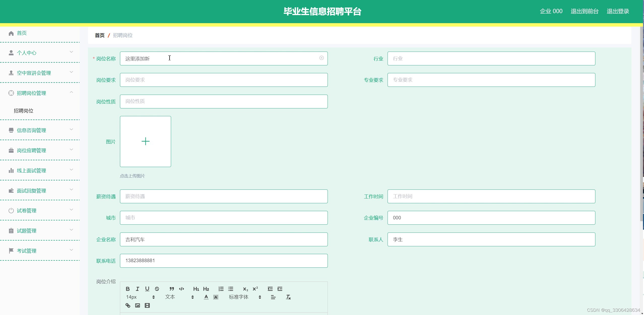Insert a video in editor

click(147, 305)
